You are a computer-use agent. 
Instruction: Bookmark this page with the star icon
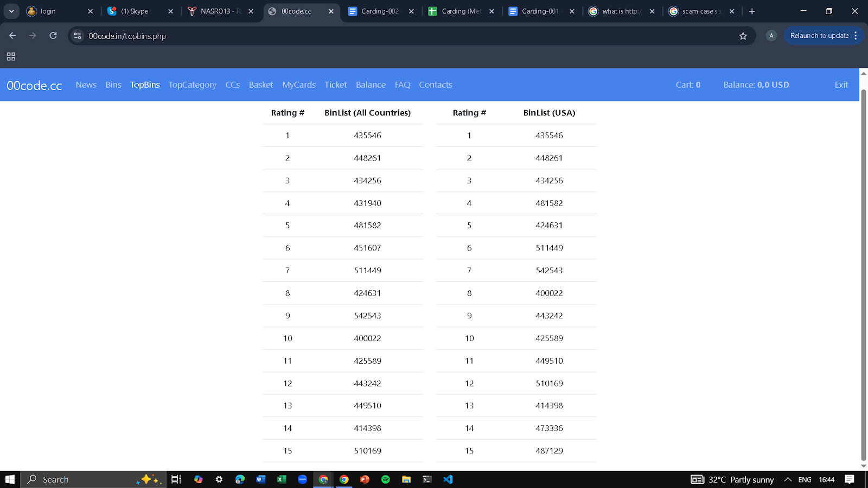coord(743,36)
